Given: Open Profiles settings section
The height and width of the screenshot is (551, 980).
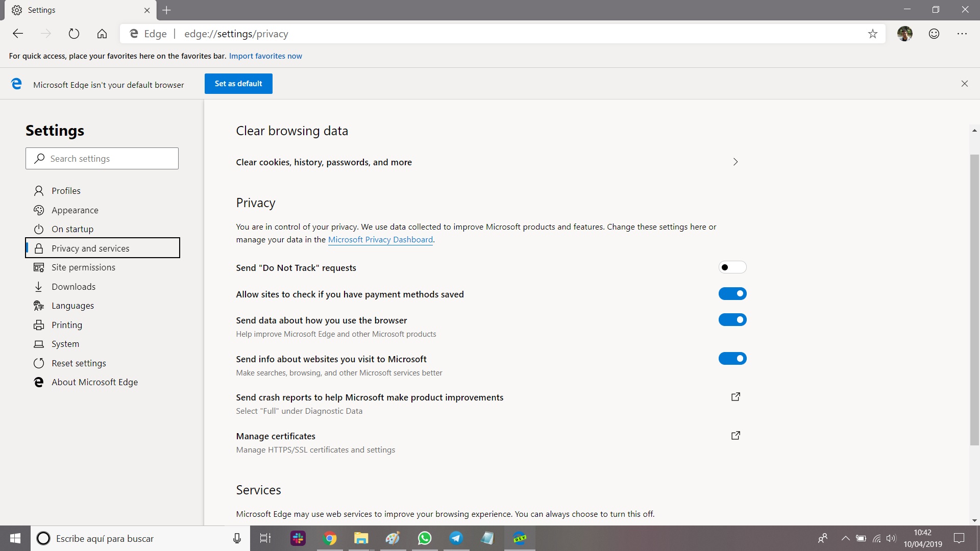Looking at the screenshot, I should click(x=102, y=191).
